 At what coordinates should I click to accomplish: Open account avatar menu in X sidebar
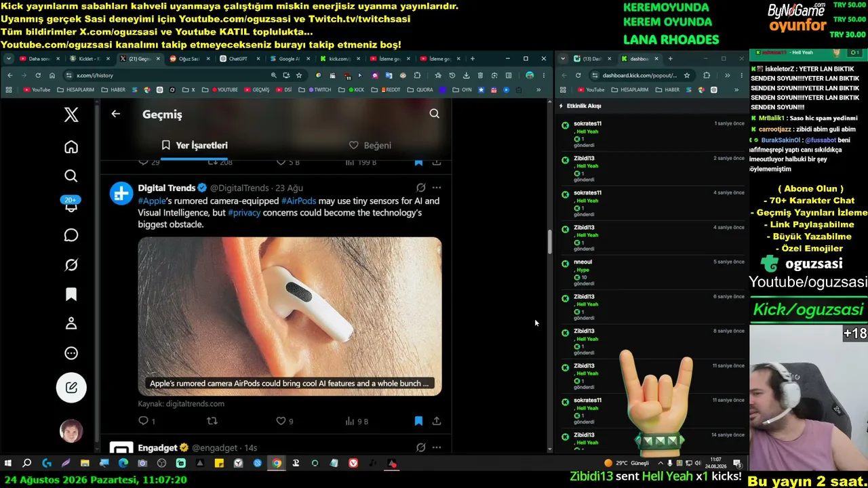[71, 431]
